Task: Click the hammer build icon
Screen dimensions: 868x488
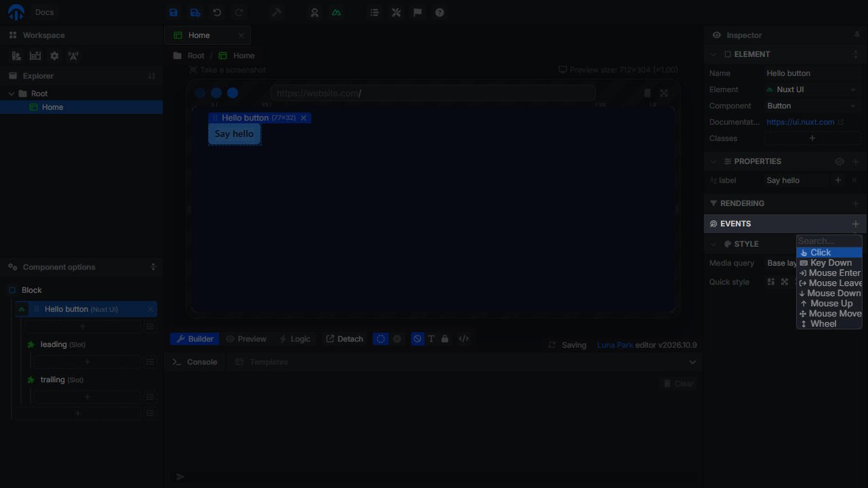Action: pyautogui.click(x=277, y=12)
